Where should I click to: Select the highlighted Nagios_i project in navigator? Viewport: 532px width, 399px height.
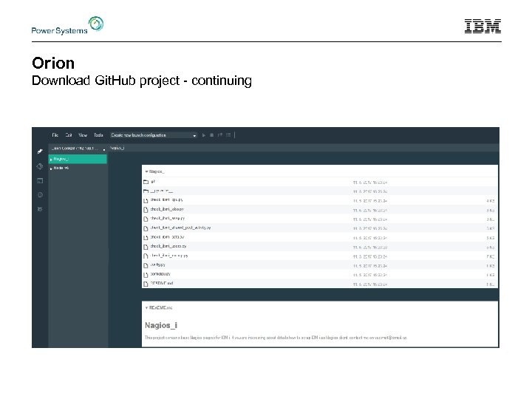coord(78,159)
